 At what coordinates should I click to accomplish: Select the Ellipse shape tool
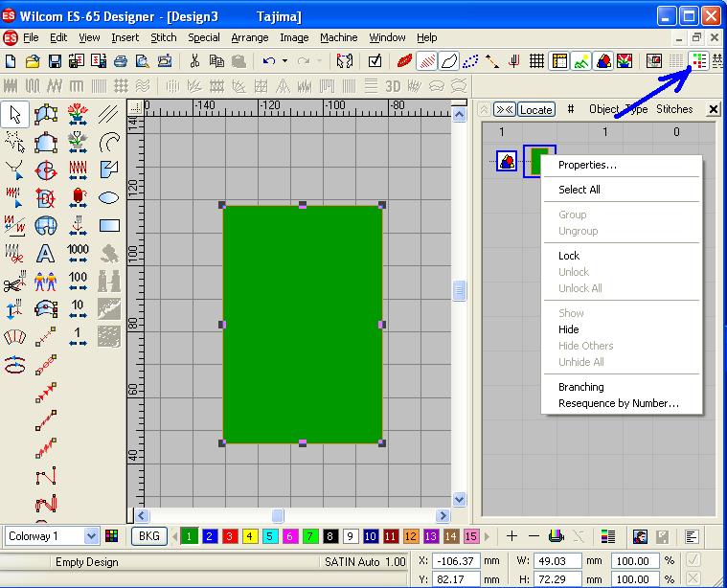click(109, 198)
